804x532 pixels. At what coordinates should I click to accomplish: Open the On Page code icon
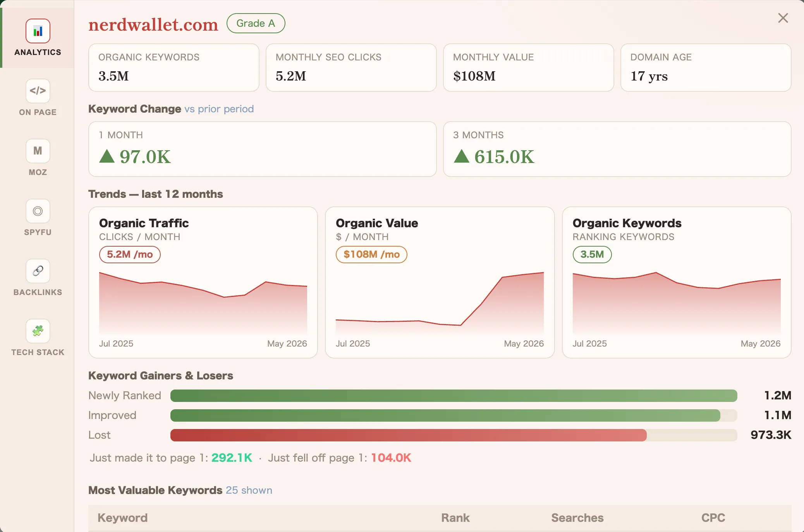(38, 91)
